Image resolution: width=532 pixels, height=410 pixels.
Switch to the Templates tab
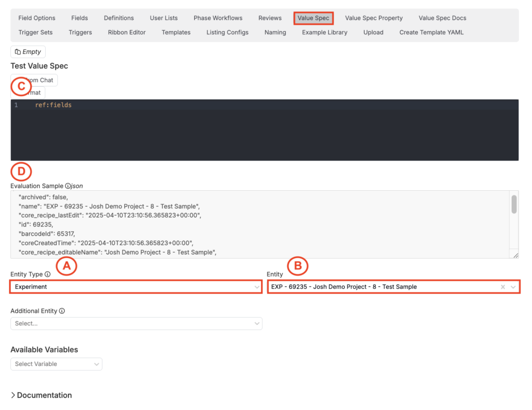176,32
